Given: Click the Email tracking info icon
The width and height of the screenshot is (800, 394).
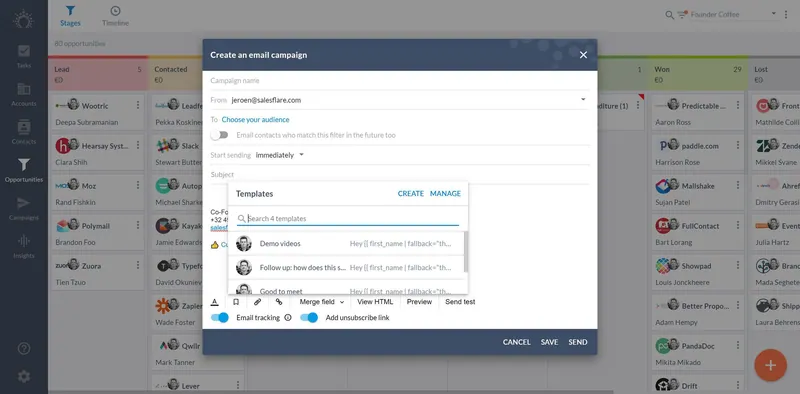Looking at the screenshot, I should pyautogui.click(x=288, y=317).
